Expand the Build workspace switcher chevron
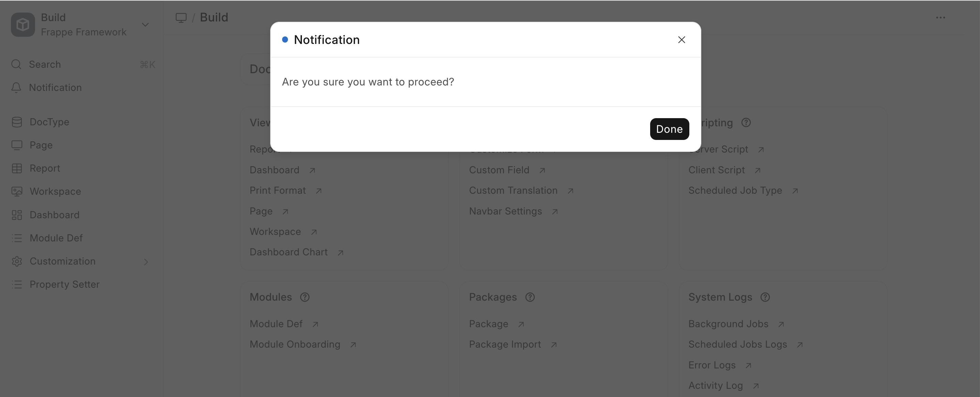The height and width of the screenshot is (397, 980). coord(145,25)
